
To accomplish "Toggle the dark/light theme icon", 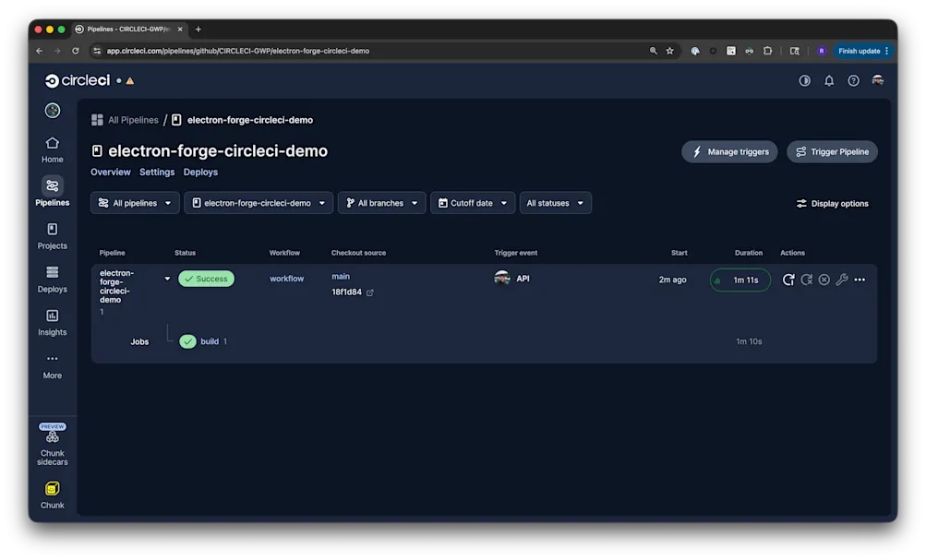I will click(804, 80).
